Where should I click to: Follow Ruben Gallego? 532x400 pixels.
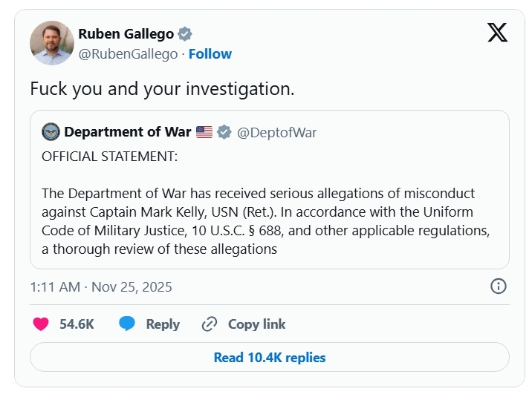coord(210,54)
